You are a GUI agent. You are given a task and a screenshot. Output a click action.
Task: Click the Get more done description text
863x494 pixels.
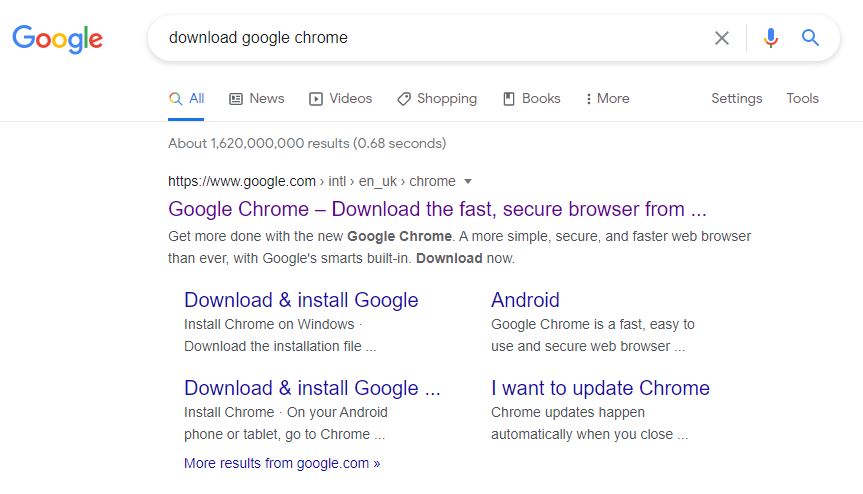(460, 247)
